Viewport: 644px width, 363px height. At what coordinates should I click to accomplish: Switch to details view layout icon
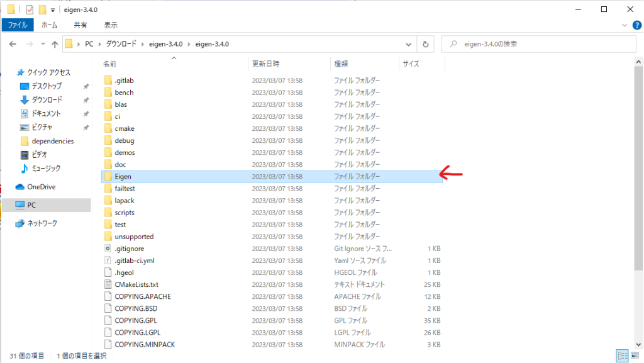pos(623,355)
